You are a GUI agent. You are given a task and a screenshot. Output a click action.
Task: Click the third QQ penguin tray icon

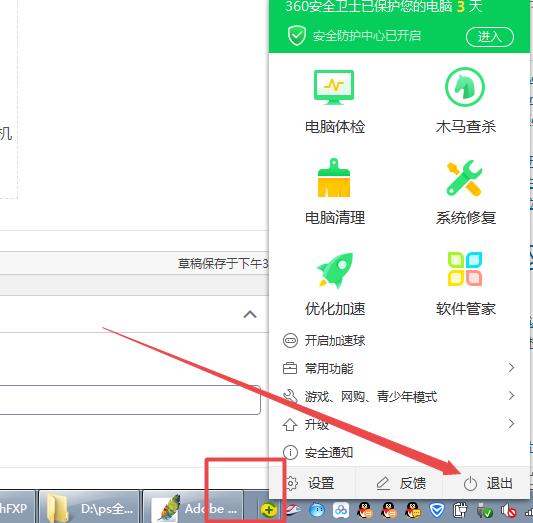(x=413, y=510)
